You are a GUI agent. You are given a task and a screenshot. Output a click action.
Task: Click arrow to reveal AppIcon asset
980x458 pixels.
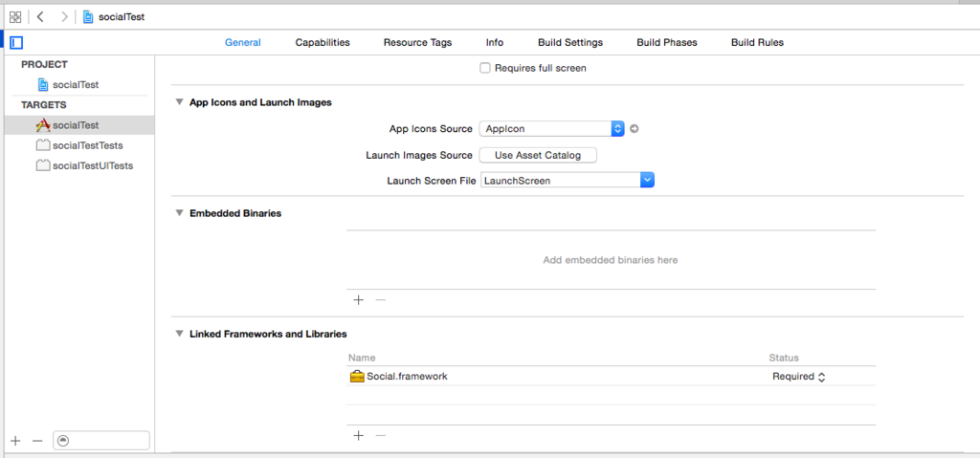click(635, 129)
